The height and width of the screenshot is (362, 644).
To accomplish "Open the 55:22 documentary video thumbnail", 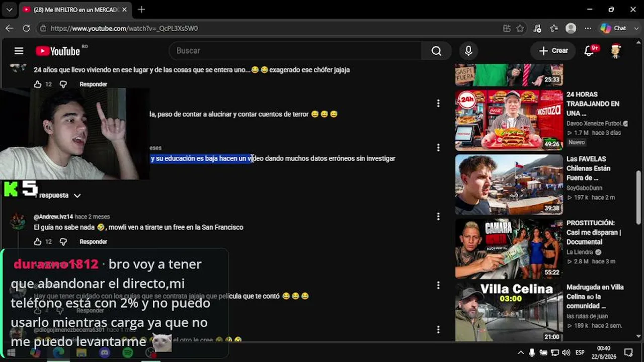I will 509,248.
